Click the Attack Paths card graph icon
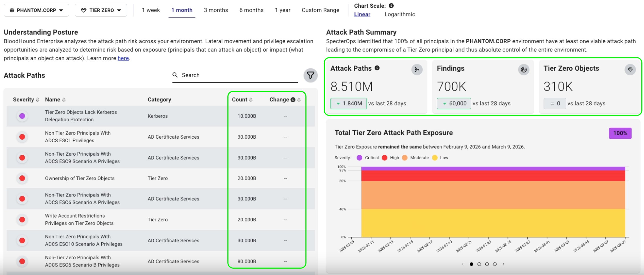644x275 pixels. [x=417, y=70]
